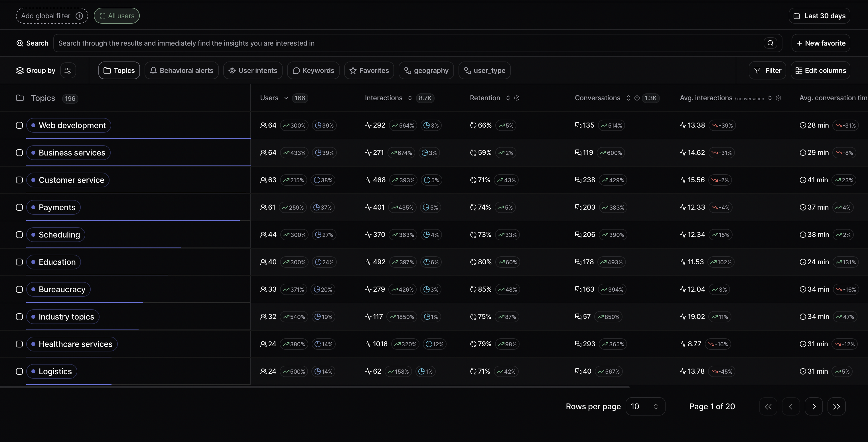868x442 pixels.
Task: Open the Edit columns button
Action: pos(820,70)
